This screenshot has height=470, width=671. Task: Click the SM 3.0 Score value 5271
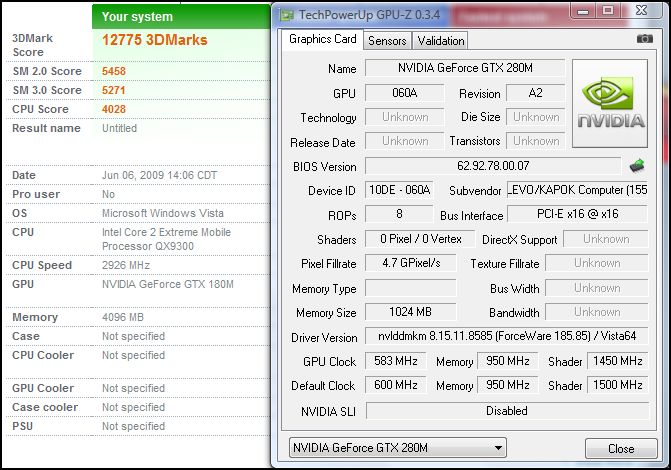[114, 90]
